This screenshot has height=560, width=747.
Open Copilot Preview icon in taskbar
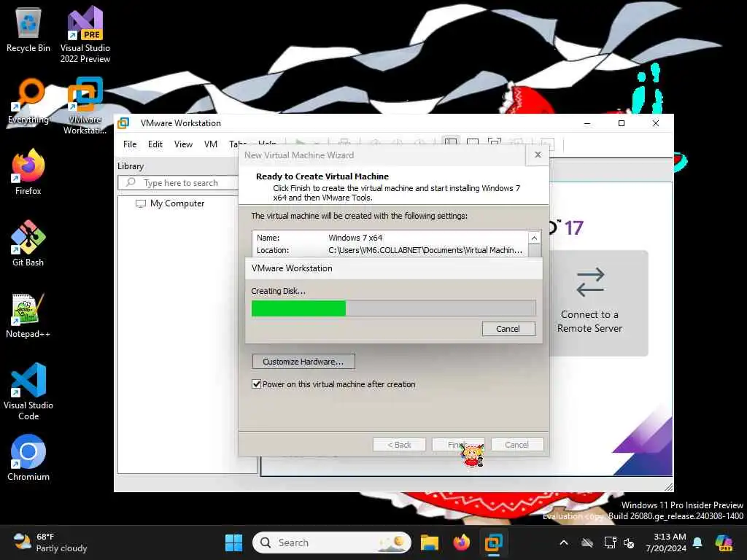724,542
